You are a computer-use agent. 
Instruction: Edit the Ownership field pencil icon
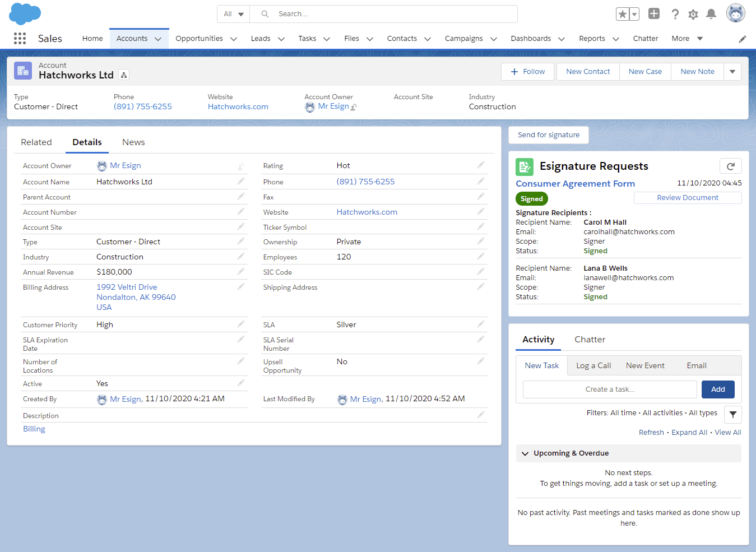point(481,241)
